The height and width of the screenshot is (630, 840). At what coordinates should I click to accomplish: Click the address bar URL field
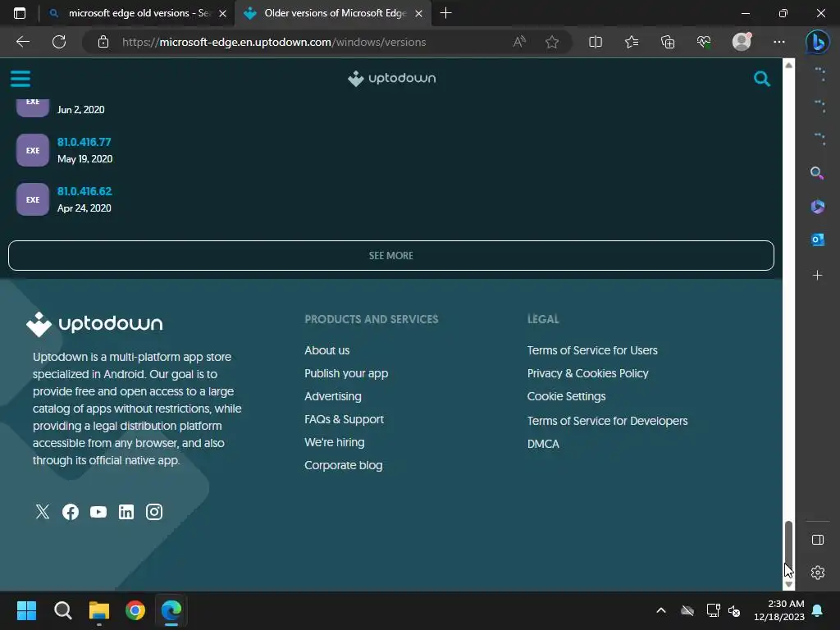pos(274,42)
